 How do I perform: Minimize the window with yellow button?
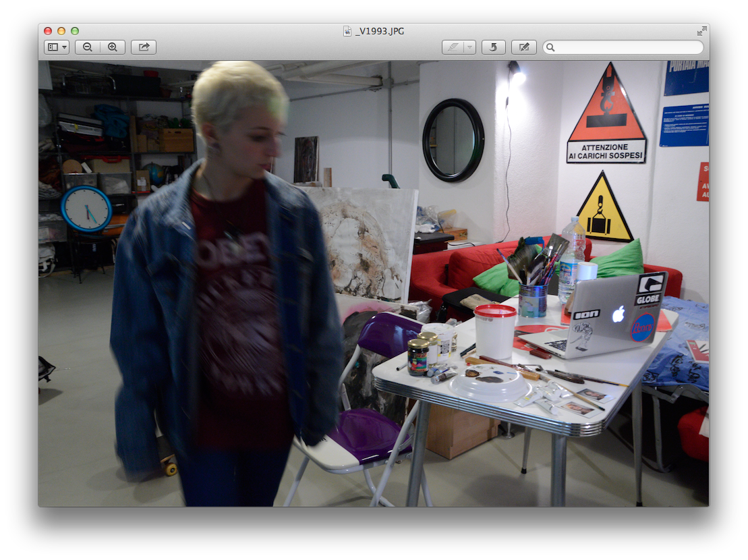point(61,31)
